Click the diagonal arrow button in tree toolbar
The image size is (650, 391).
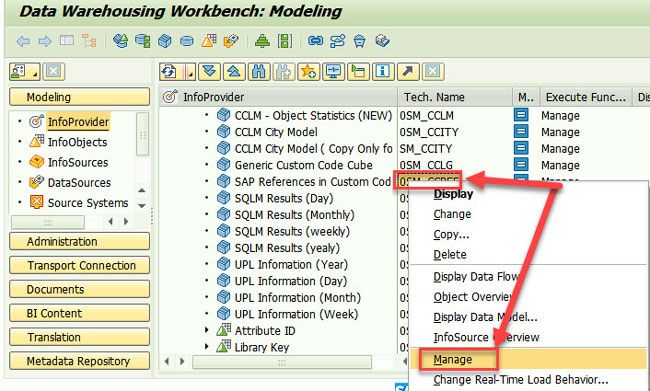[408, 72]
